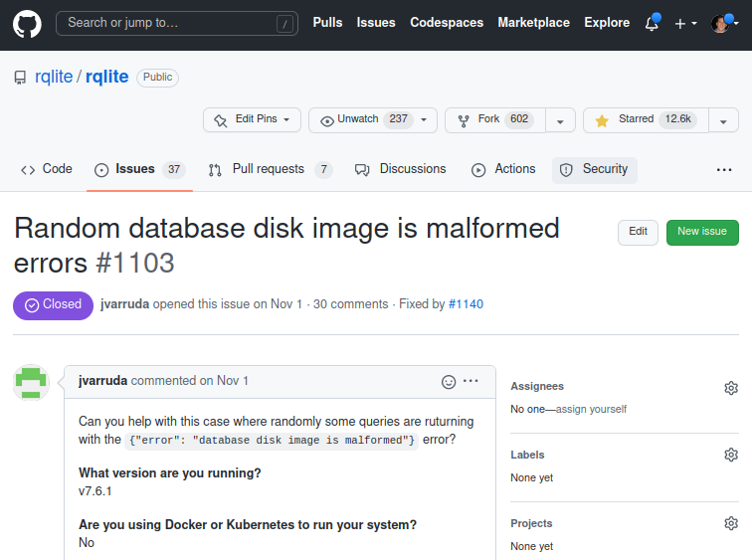Click the 30 comments text
752x560 pixels.
(350, 304)
